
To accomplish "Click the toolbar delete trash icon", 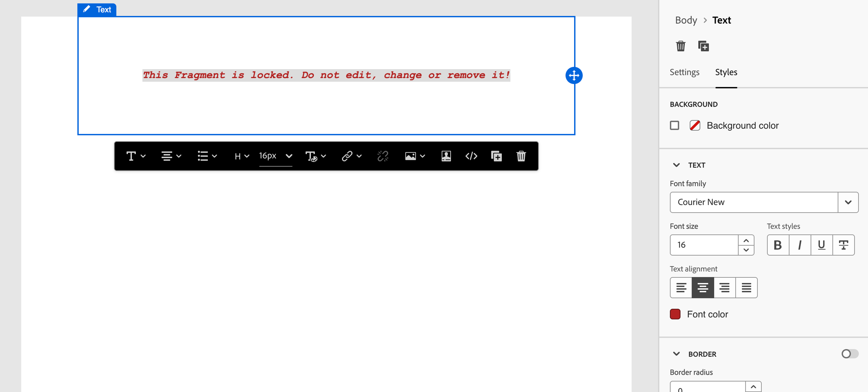I will [x=521, y=156].
